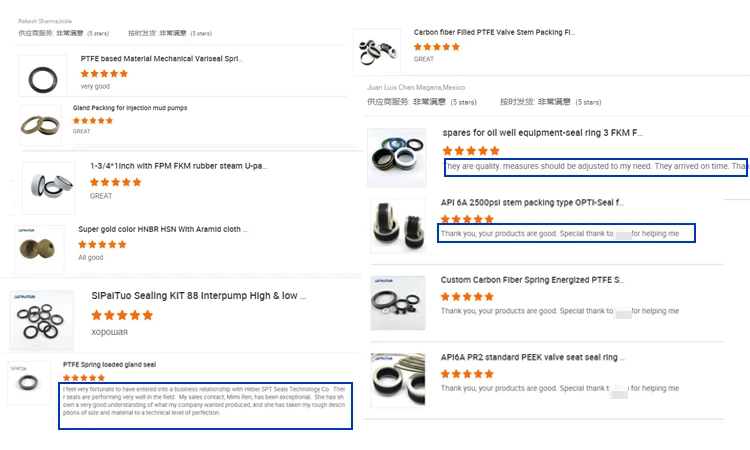
Task: Click spares for oil well equipment-seal ring title
Action: 542,132
